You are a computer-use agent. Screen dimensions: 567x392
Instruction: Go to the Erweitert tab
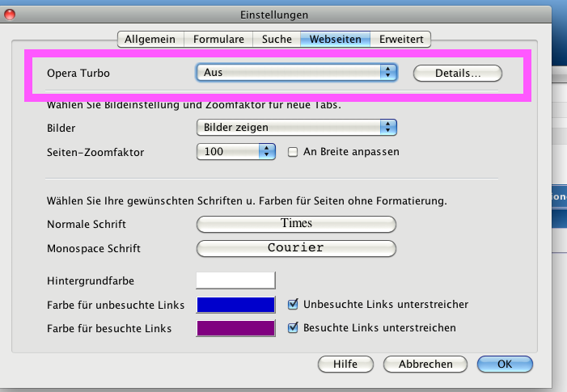tap(400, 39)
